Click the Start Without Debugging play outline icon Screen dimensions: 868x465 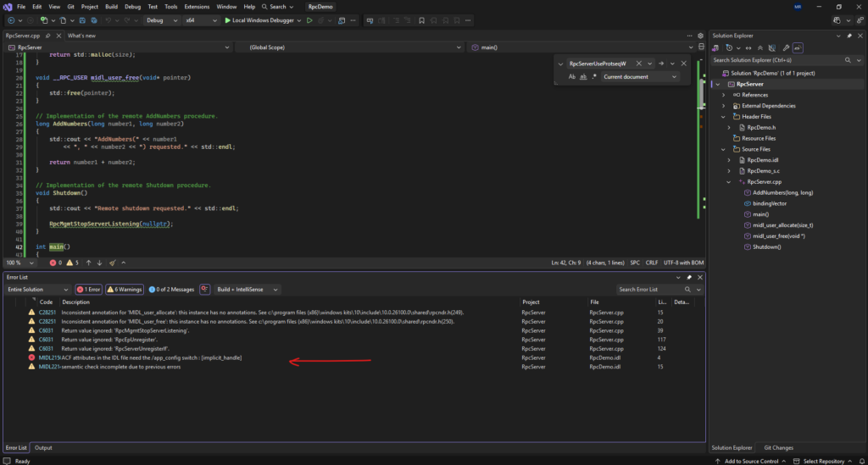click(x=309, y=20)
